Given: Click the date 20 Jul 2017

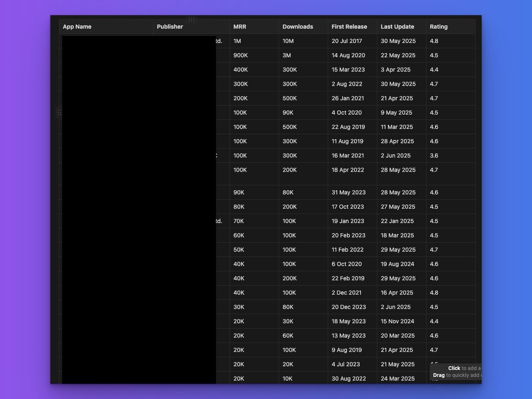Looking at the screenshot, I should [347, 41].
